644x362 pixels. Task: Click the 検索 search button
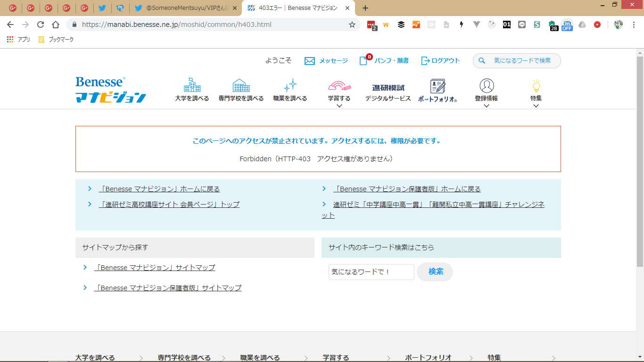435,272
